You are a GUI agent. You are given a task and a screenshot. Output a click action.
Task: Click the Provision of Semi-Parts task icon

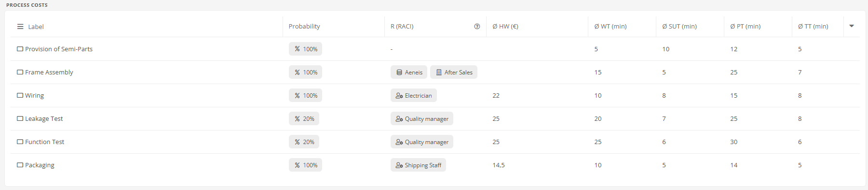[x=20, y=49]
